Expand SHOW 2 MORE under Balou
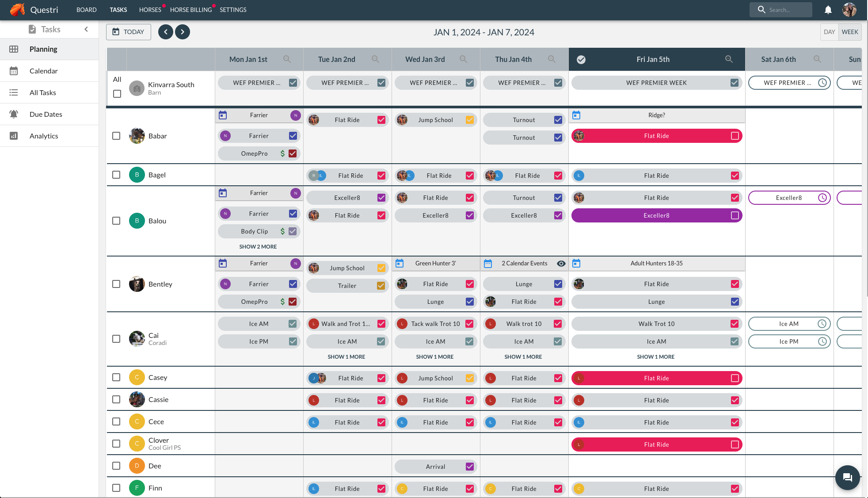This screenshot has width=868, height=498. click(258, 246)
